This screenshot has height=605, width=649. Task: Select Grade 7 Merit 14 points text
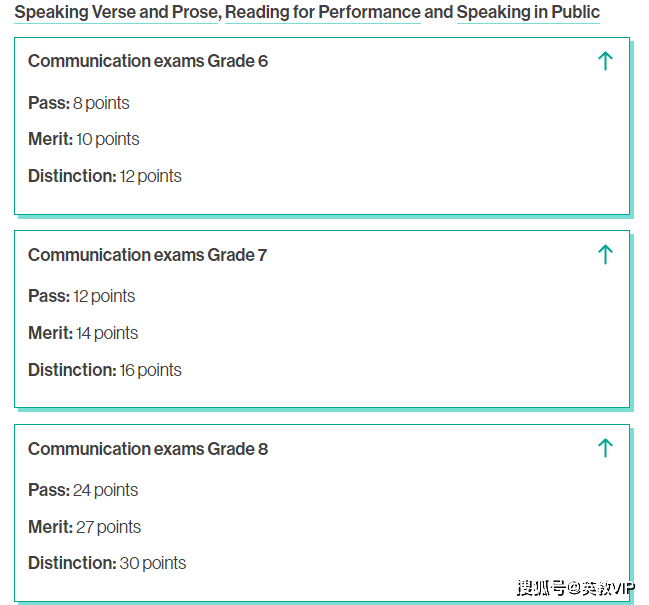(x=83, y=333)
